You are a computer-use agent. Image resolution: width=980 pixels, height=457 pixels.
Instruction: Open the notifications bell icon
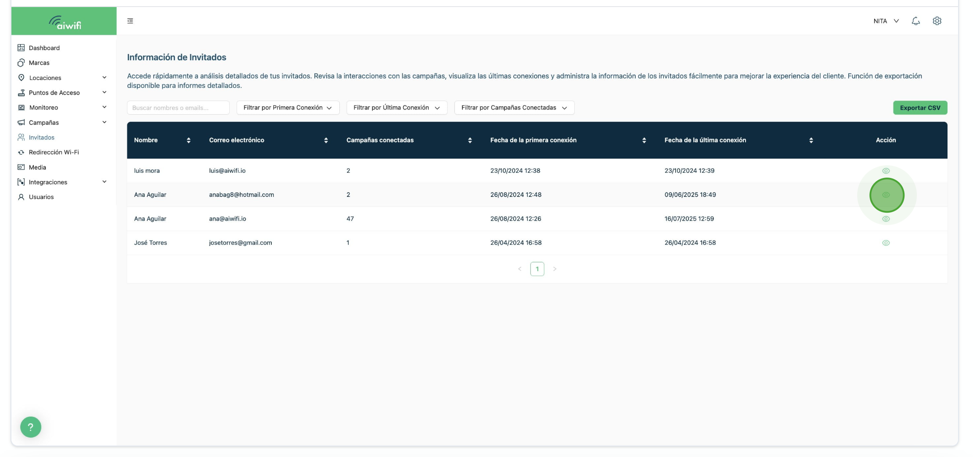pos(915,21)
